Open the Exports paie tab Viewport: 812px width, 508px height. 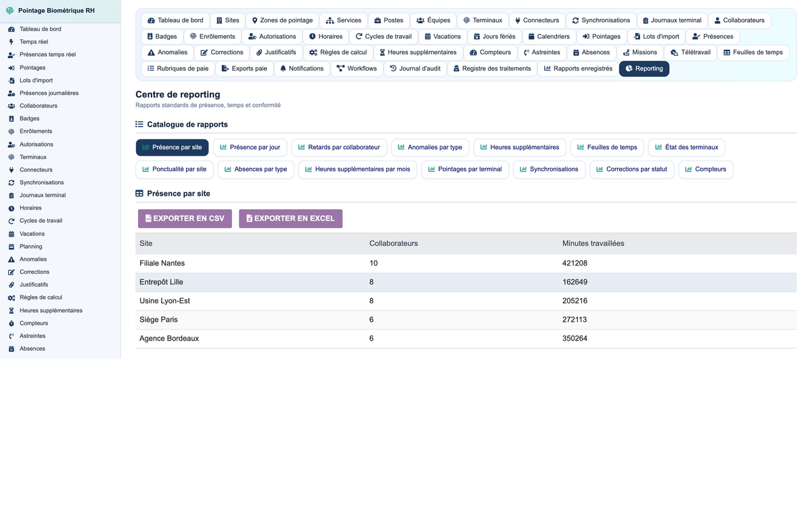[244, 68]
